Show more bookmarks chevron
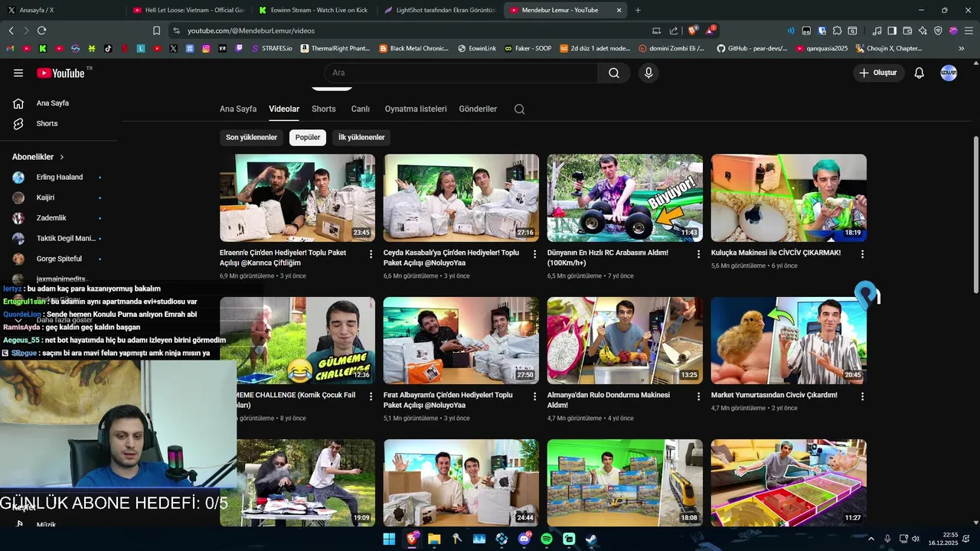 point(962,48)
